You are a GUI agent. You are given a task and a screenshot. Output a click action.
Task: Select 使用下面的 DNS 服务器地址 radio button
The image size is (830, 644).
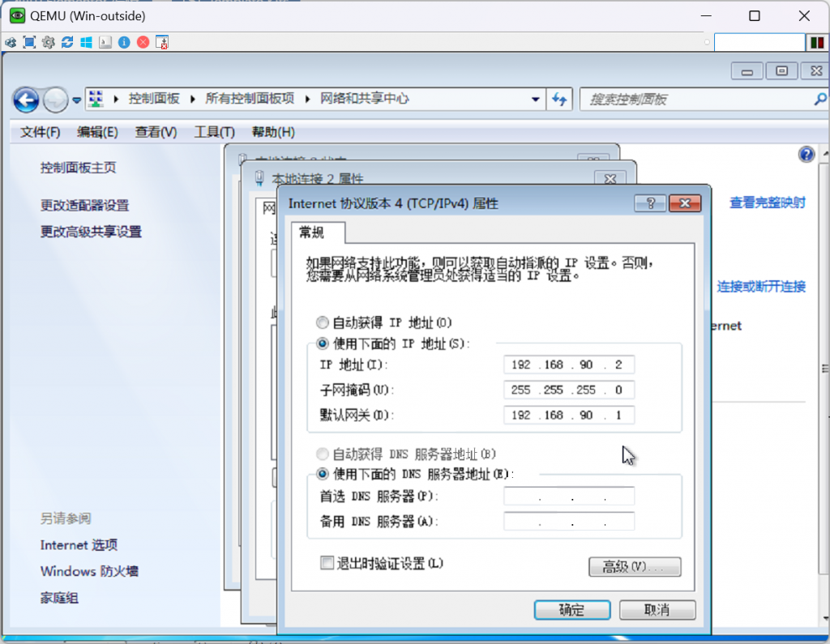[x=323, y=473]
